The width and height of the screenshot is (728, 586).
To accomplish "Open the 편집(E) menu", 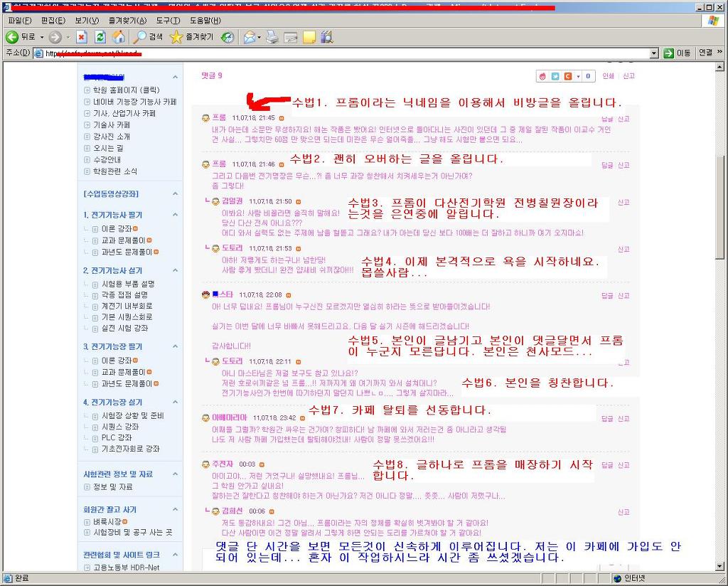I will point(53,21).
